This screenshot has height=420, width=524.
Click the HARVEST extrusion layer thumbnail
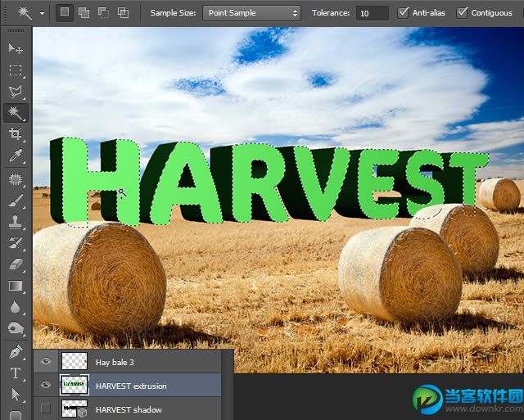pos(75,385)
